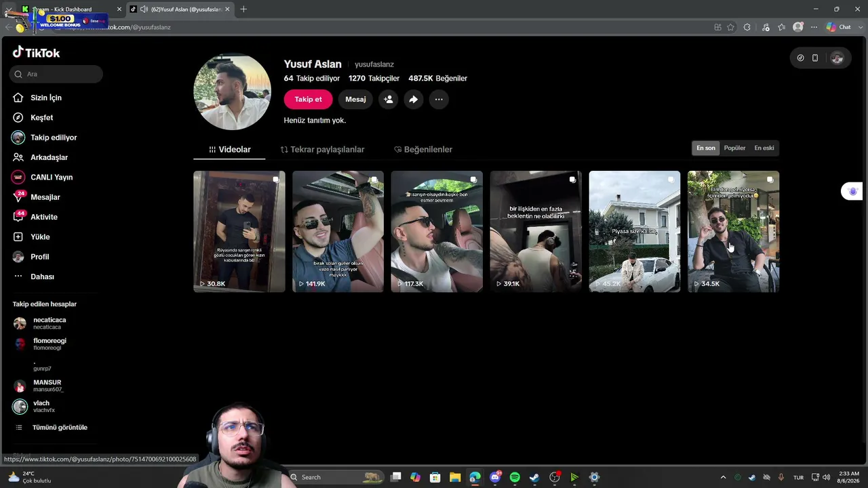This screenshot has height=488, width=868.
Task: Open MANSUR followed account
Action: (39, 386)
